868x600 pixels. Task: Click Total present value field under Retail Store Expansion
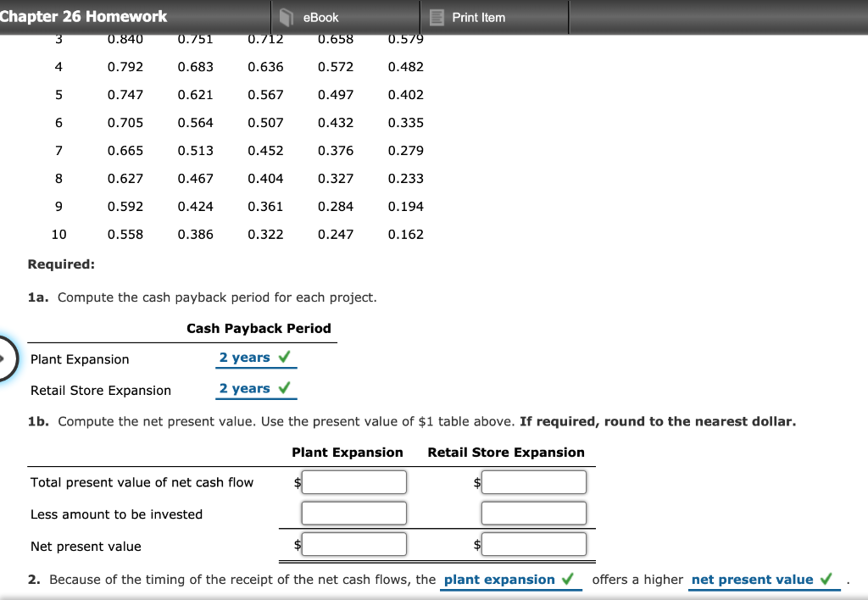[x=534, y=481]
